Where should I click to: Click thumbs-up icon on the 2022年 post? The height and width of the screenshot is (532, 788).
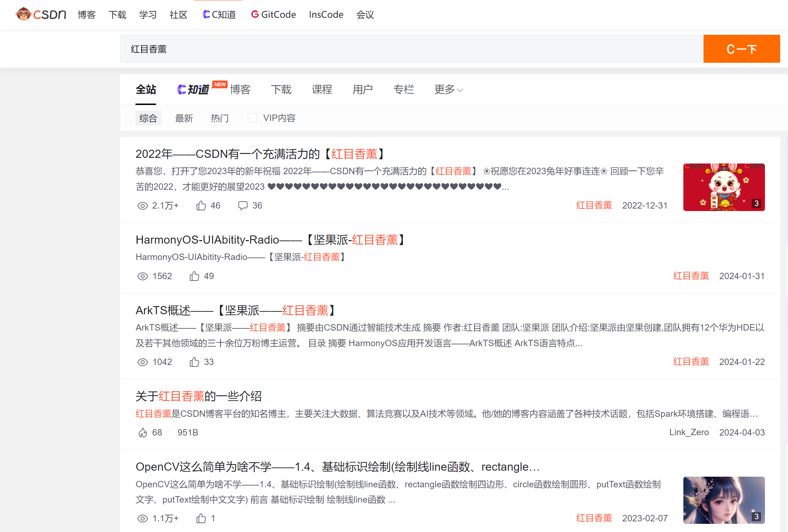point(201,206)
